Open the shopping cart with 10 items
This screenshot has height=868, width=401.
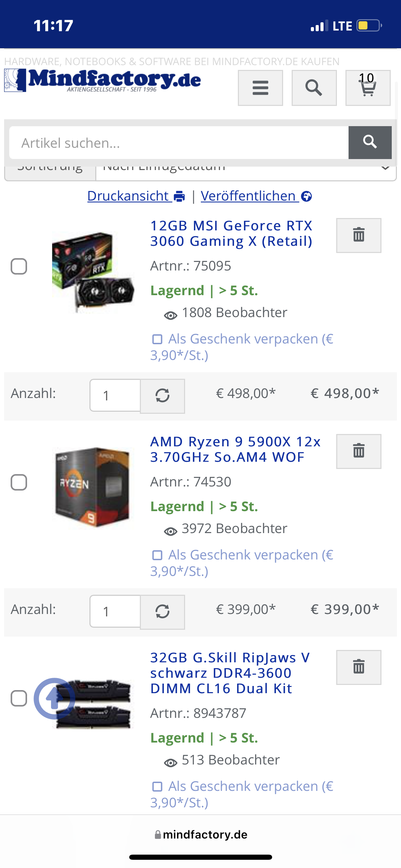coord(368,88)
